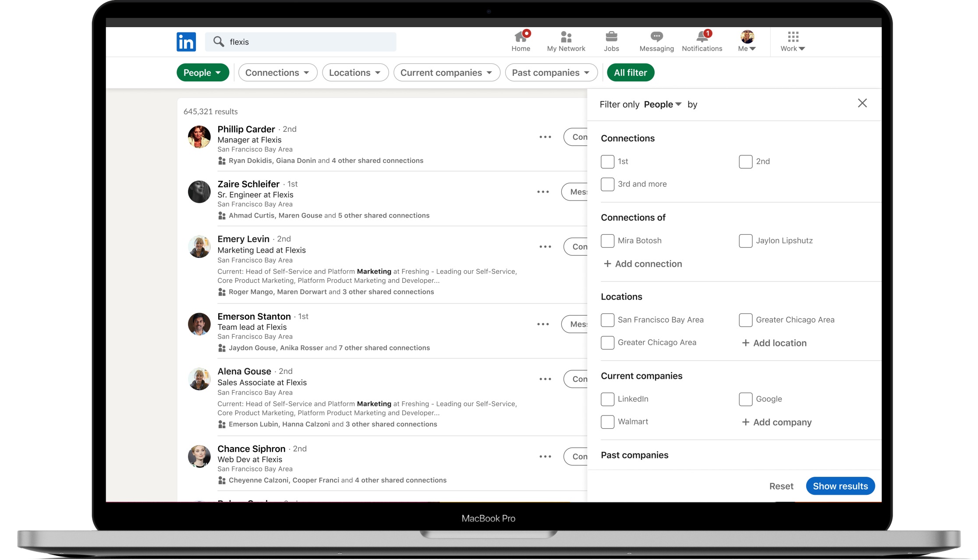The width and height of the screenshot is (978, 560).
Task: Check the Google company checkbox
Action: [745, 399]
